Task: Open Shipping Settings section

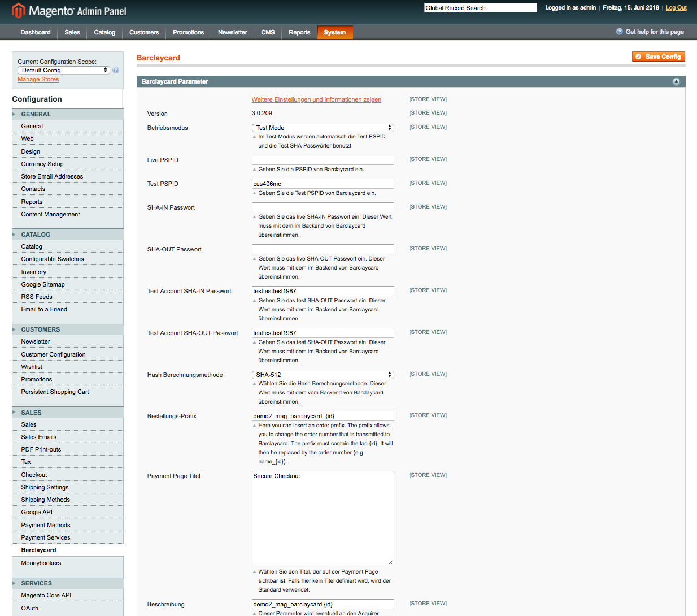Action: point(68,487)
